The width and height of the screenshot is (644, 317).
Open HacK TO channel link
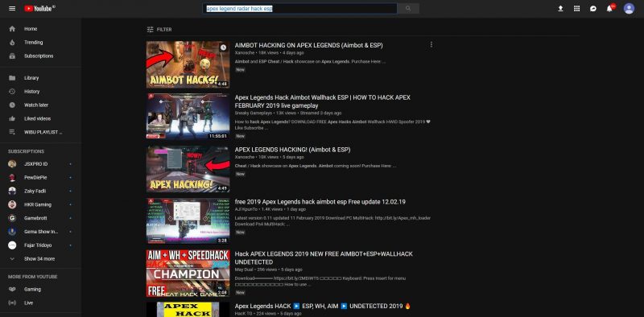tap(243, 314)
